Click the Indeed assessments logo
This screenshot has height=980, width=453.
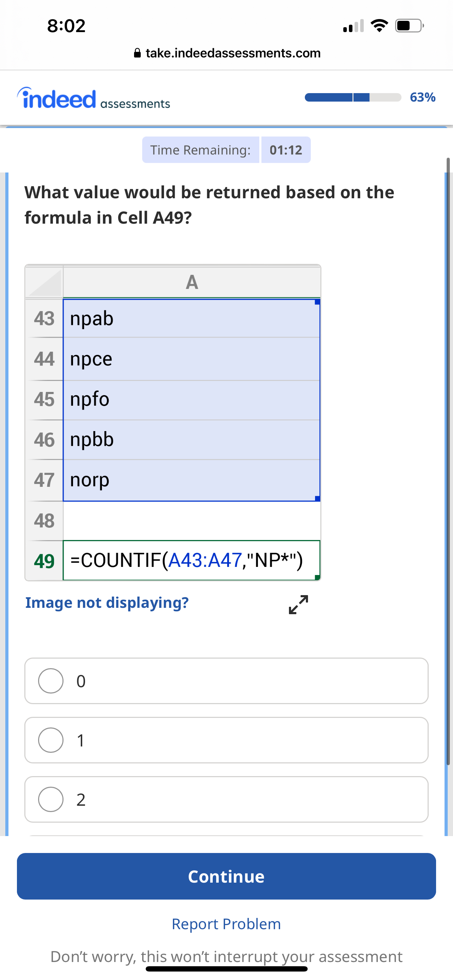coord(93,98)
